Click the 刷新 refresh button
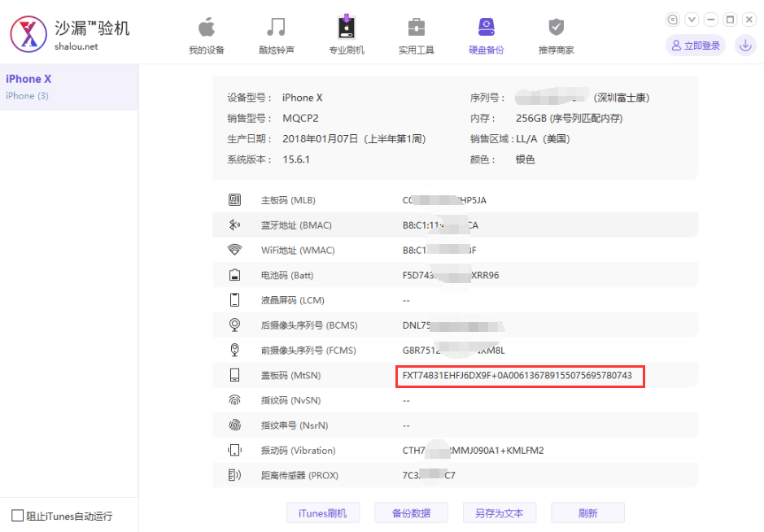 [x=587, y=513]
